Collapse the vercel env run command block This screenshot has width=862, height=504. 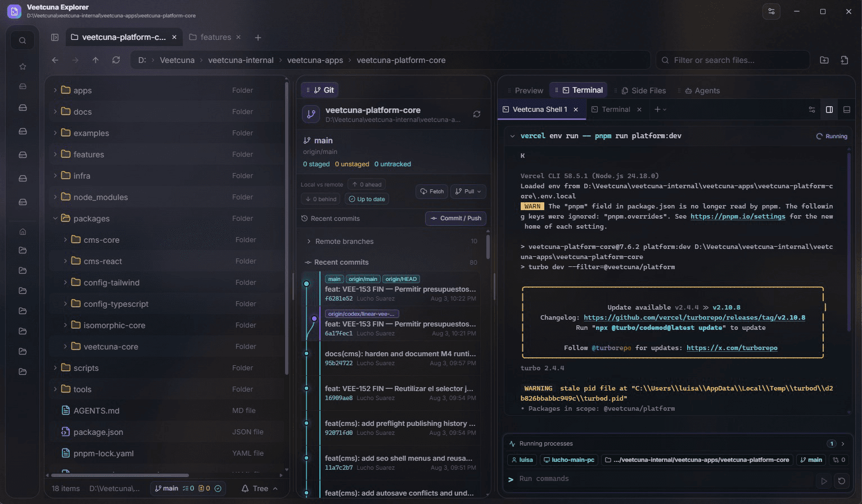coord(512,136)
